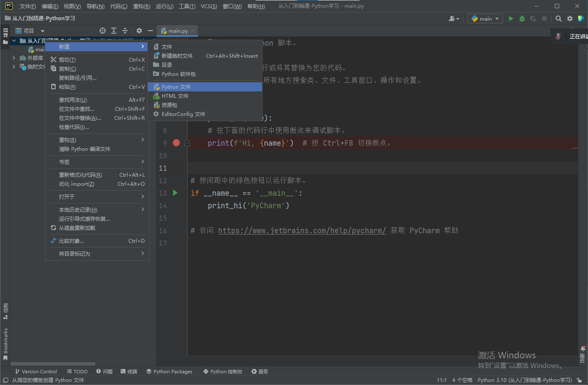Image resolution: width=588 pixels, height=385 pixels.
Task: Open Python Packages tool window
Action: coord(169,371)
